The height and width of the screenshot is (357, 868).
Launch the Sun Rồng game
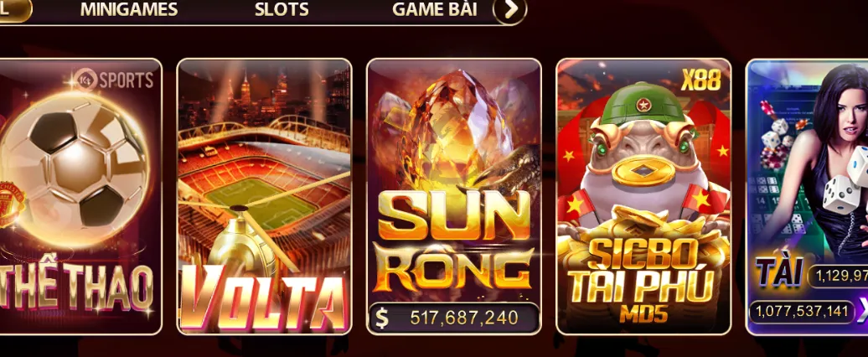[x=454, y=196]
